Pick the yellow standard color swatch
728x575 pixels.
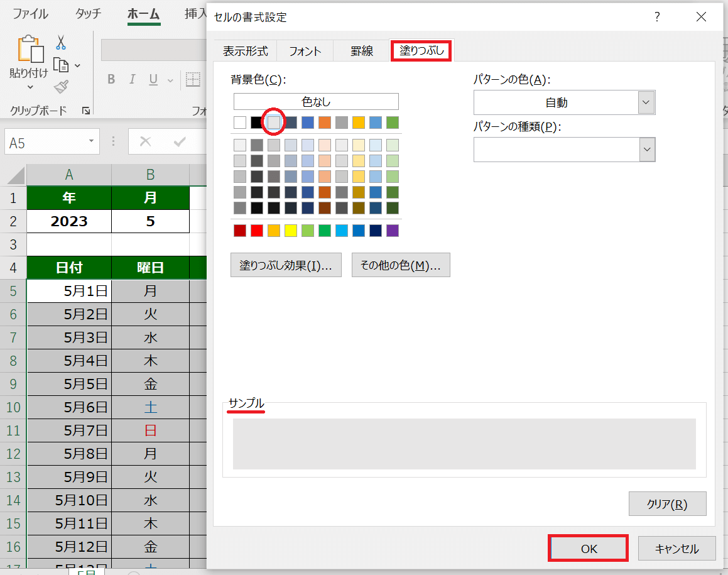291,231
